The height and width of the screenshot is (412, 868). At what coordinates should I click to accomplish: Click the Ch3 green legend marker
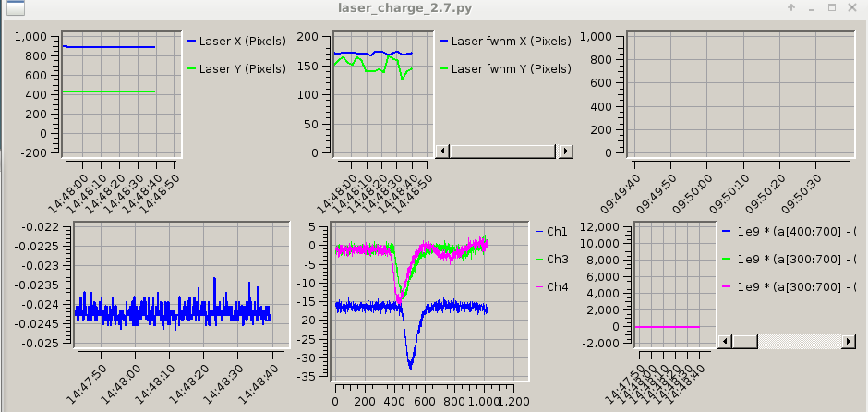pyautogui.click(x=538, y=260)
